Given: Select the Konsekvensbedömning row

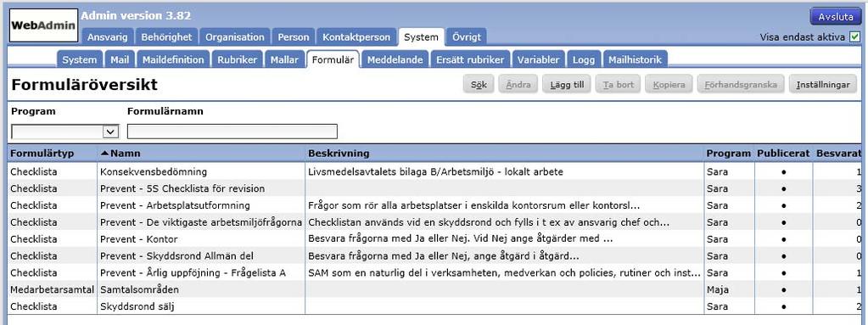Looking at the screenshot, I should (435, 171).
